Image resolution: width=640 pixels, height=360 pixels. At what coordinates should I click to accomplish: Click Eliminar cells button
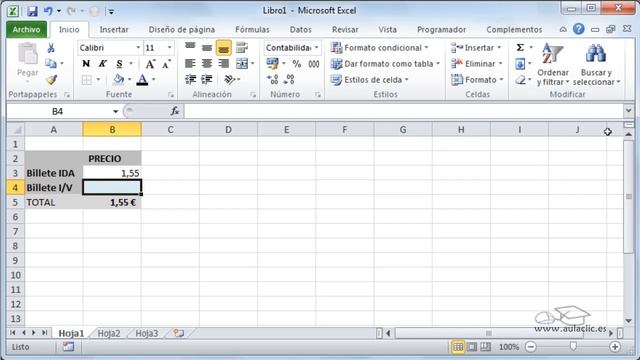[x=476, y=64]
